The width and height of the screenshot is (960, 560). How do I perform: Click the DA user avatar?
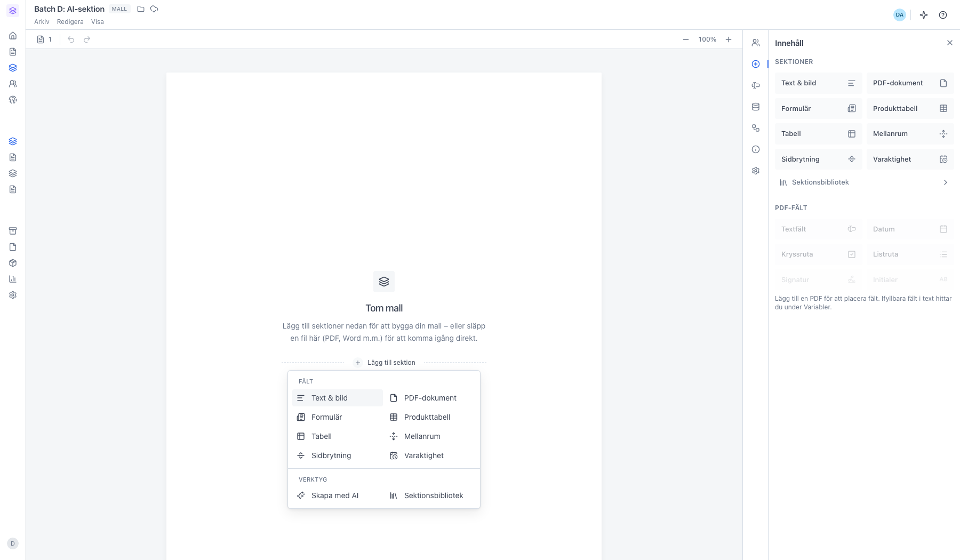coord(900,15)
